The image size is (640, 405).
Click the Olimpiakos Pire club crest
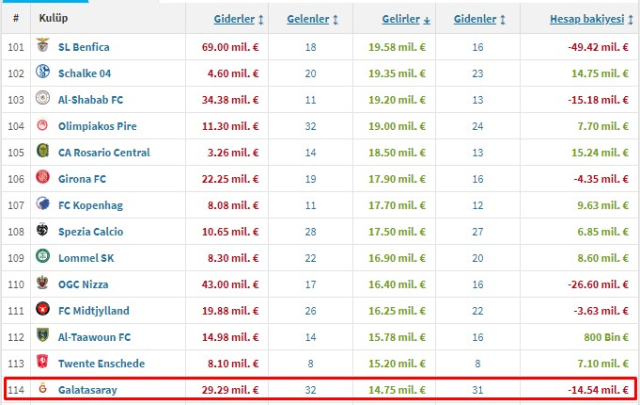point(43,125)
